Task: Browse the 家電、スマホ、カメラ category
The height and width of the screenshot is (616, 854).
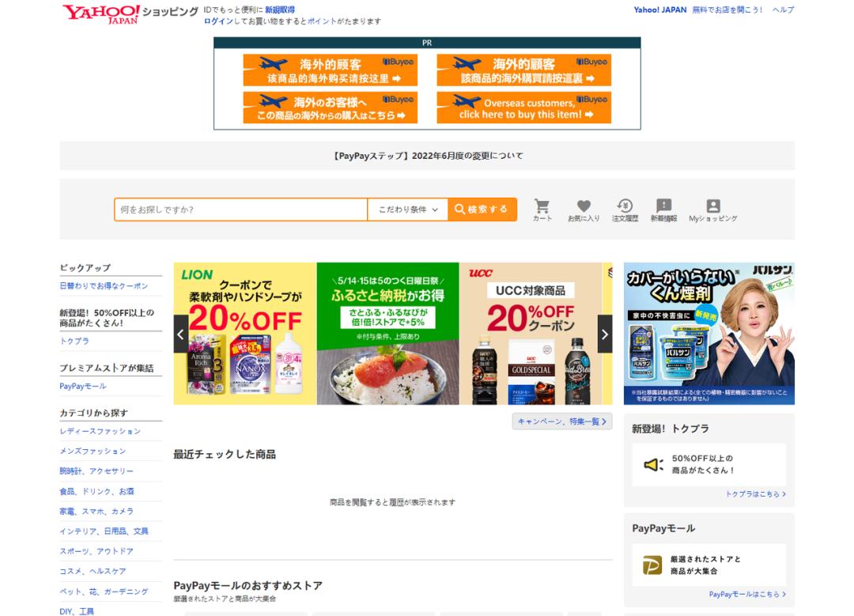Action: pyautogui.click(x=96, y=512)
